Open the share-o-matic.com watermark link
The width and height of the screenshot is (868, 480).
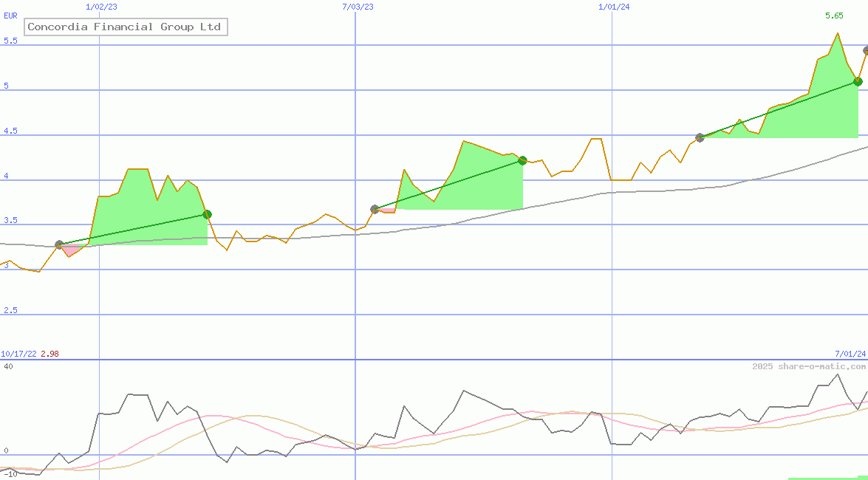[x=808, y=366]
